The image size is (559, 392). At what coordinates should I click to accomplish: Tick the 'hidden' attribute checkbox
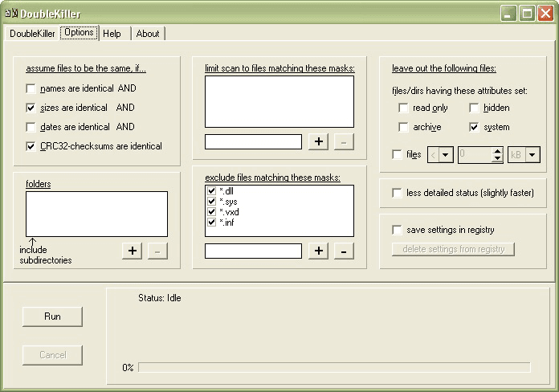coord(474,108)
